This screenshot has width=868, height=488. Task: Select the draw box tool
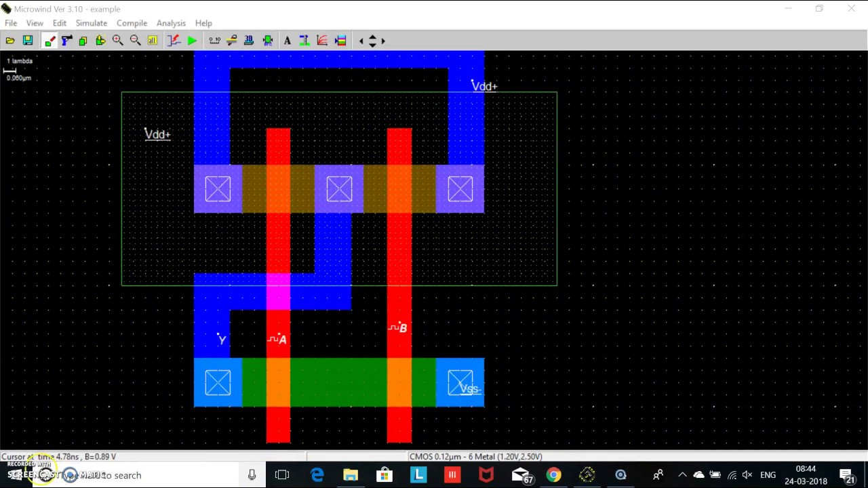pyautogui.click(x=50, y=41)
